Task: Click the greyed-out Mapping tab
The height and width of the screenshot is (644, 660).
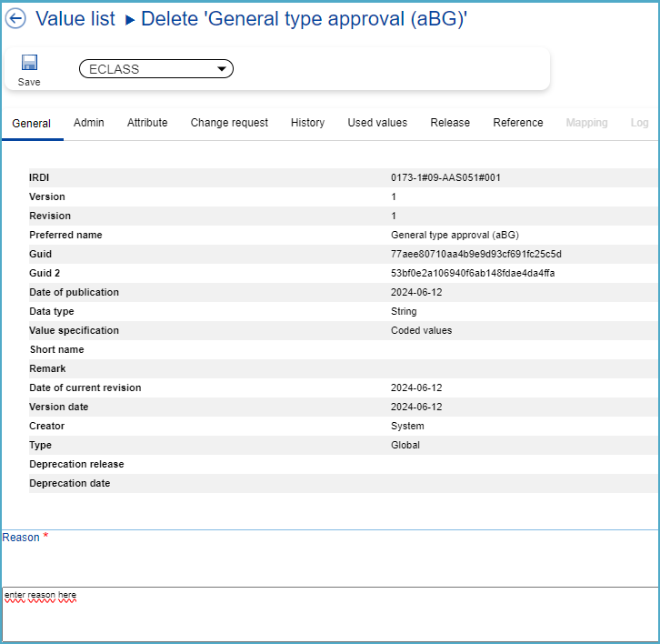Action: pos(586,123)
